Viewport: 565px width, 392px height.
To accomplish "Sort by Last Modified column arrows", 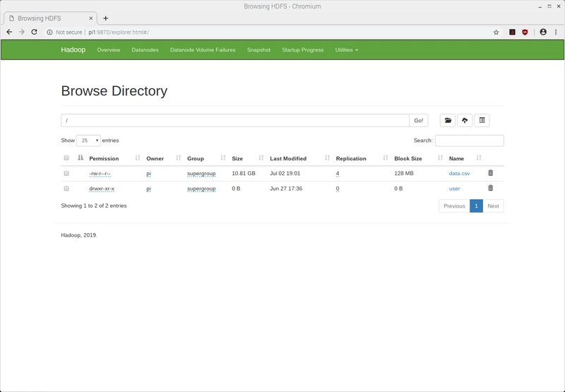I will (327, 158).
